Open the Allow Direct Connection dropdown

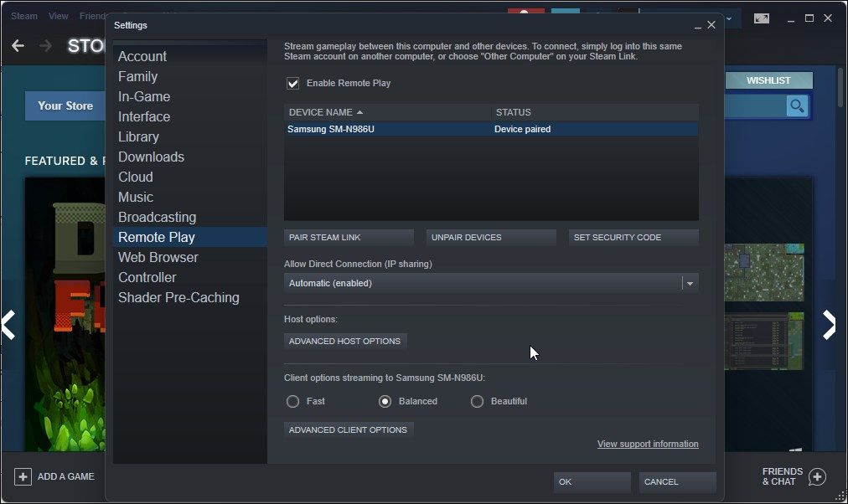coord(689,283)
